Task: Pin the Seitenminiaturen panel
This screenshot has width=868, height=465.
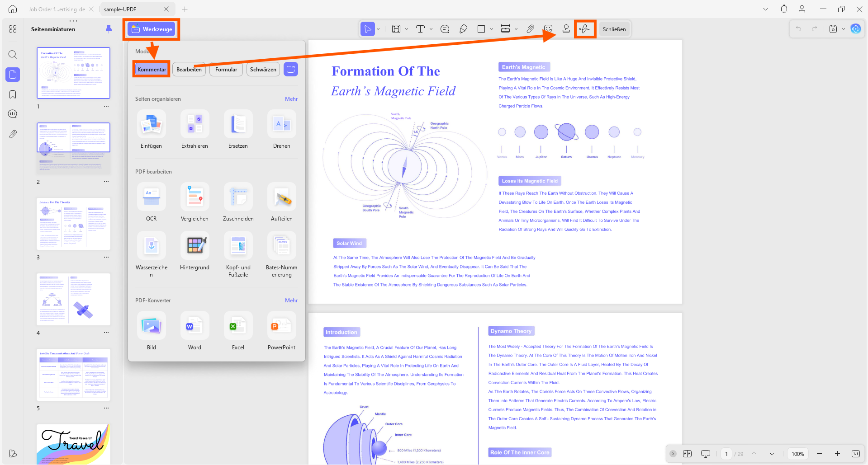Action: pos(109,29)
